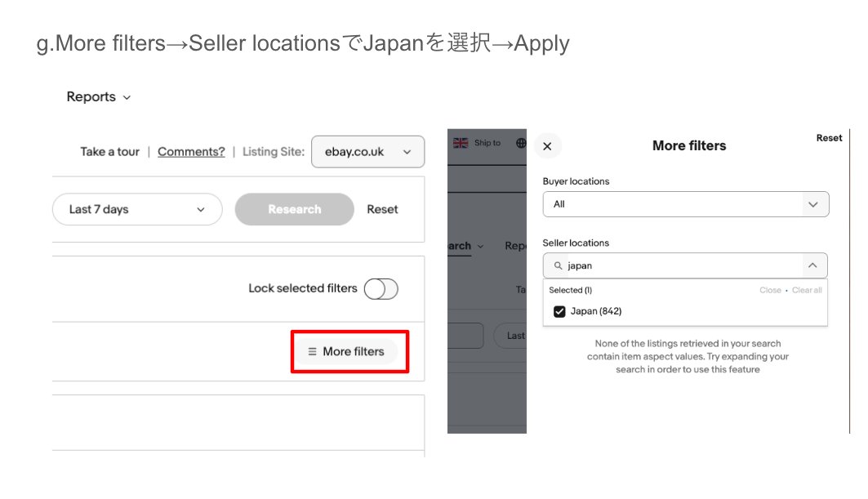868x499 pixels.
Task: Click the Take a tour link
Action: click(x=109, y=152)
